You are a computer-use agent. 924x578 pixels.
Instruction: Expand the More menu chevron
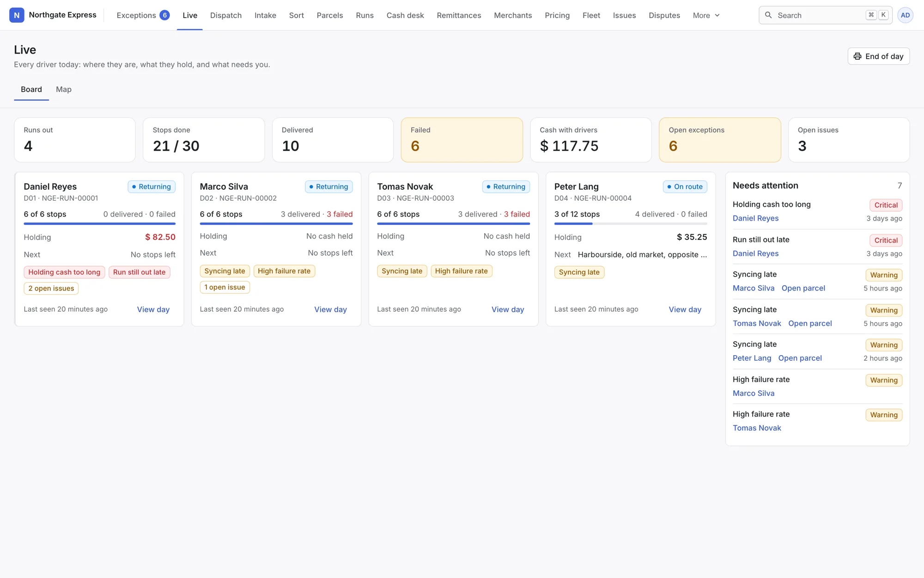click(x=717, y=15)
